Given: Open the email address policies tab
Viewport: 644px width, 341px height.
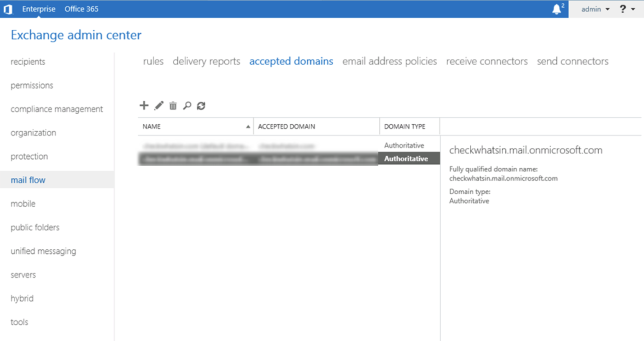Looking at the screenshot, I should [390, 61].
